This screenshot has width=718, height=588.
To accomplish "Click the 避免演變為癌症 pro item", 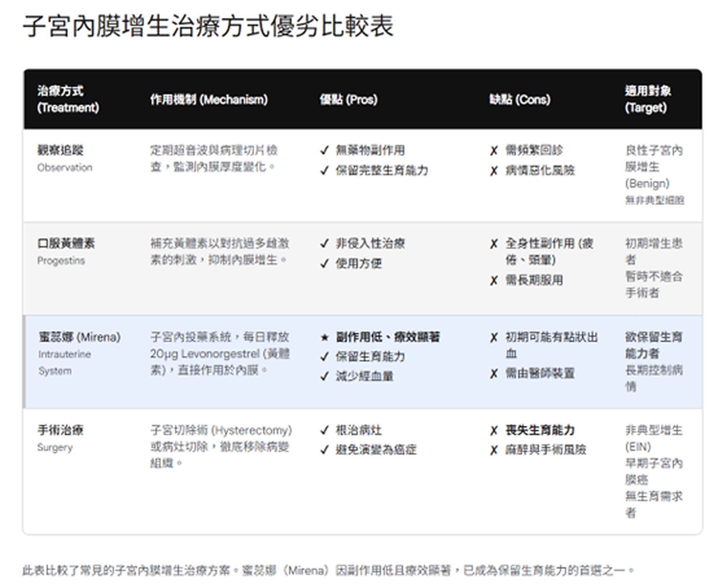I will pos(376,450).
